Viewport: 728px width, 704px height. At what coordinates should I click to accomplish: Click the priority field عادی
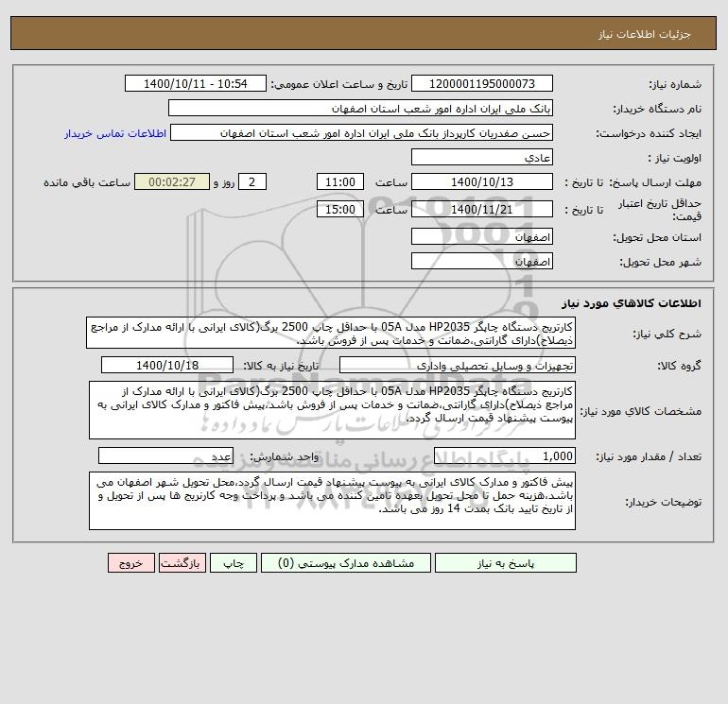(x=482, y=157)
